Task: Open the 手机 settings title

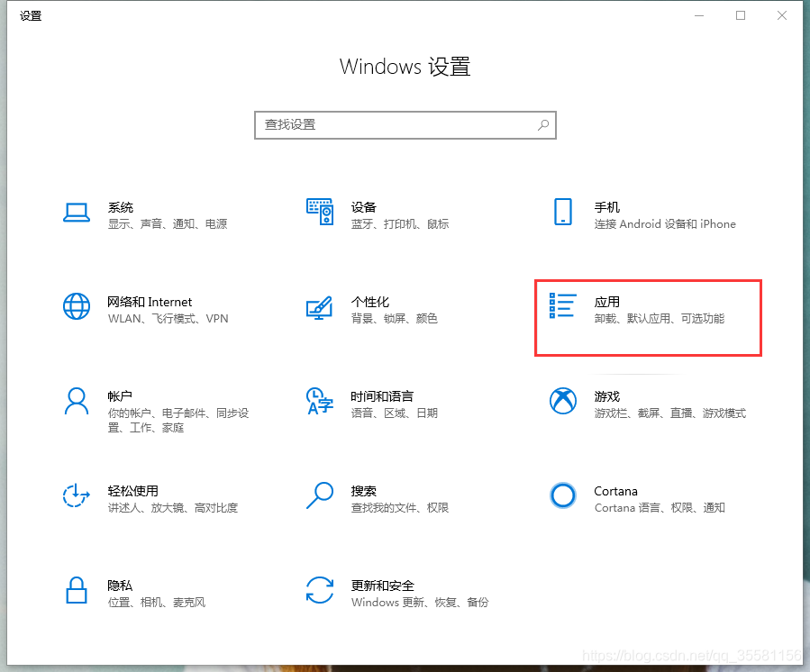Action: click(x=607, y=207)
